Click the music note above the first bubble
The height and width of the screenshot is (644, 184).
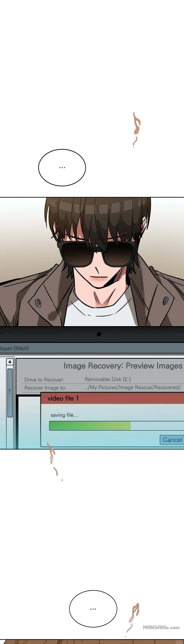136,126
